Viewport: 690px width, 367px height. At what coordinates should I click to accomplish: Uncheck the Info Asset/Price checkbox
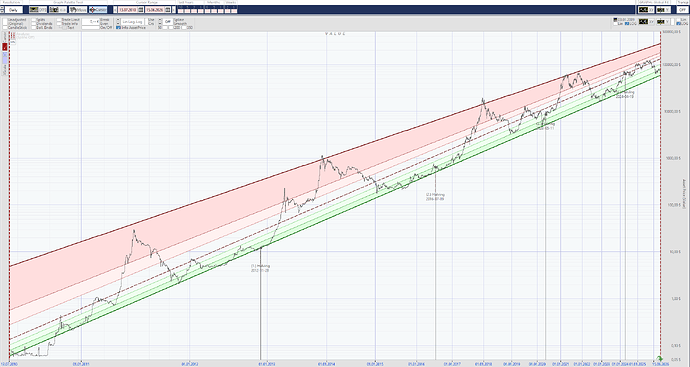[x=118, y=28]
